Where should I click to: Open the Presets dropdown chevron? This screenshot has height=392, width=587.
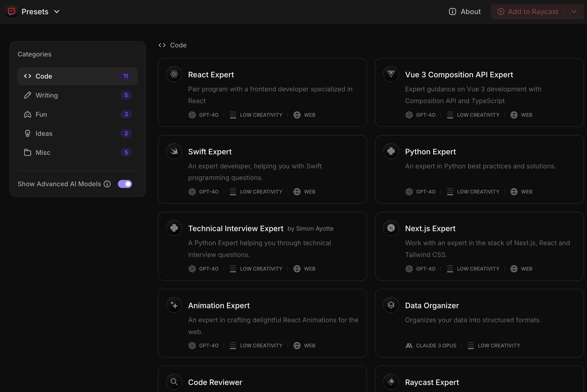[57, 12]
